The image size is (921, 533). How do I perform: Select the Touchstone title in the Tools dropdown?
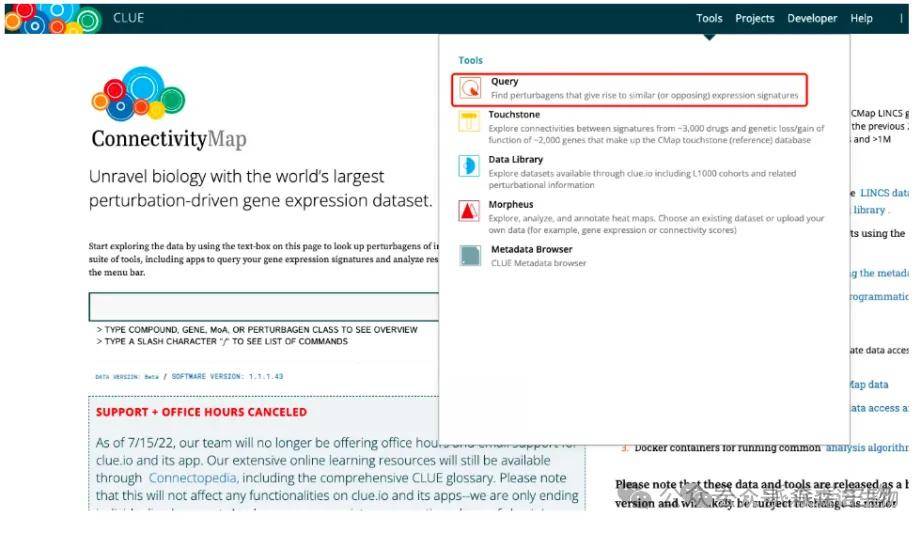pyautogui.click(x=514, y=115)
